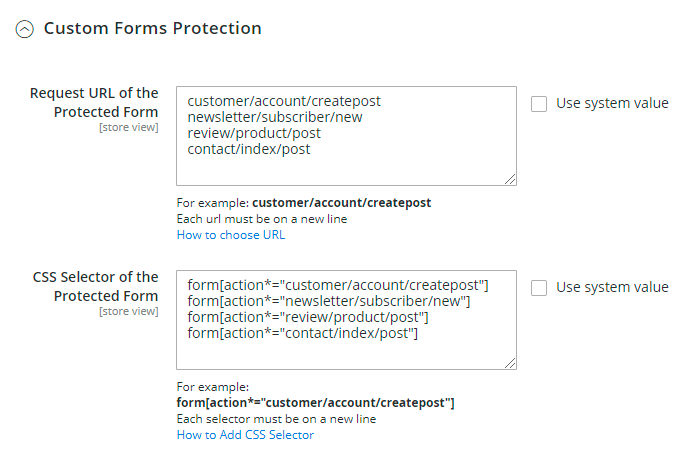Click the form[action*="newsletter/subscriber/new"] selector line
This screenshot has height=459, width=685.
pyautogui.click(x=329, y=302)
